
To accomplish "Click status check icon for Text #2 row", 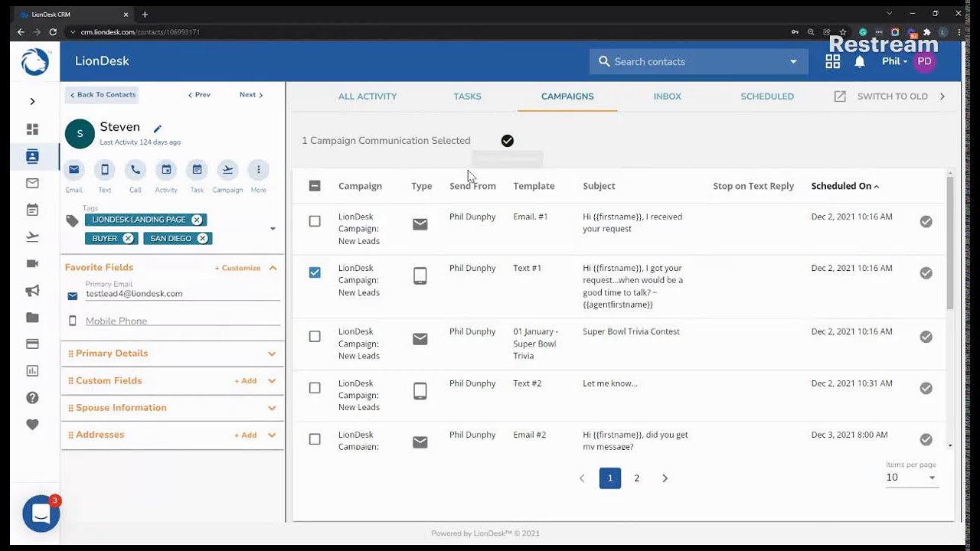I will click(x=926, y=388).
